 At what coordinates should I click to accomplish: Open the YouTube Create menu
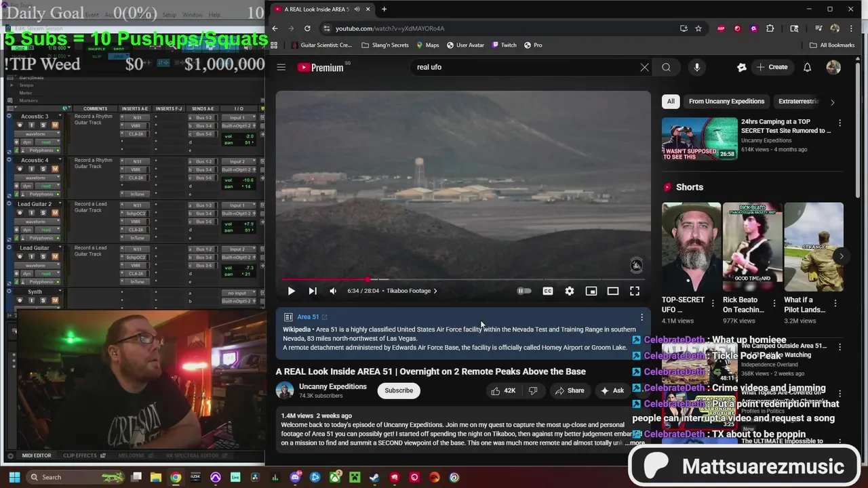point(772,67)
